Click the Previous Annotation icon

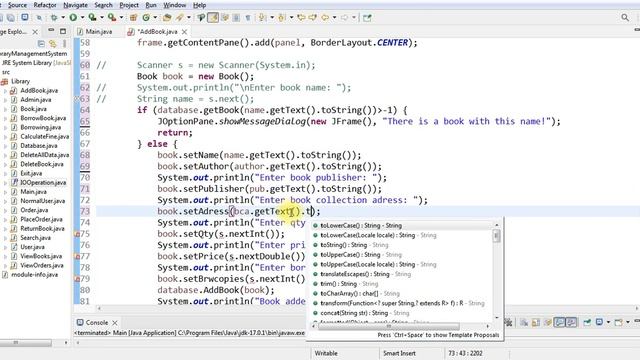click(282, 18)
